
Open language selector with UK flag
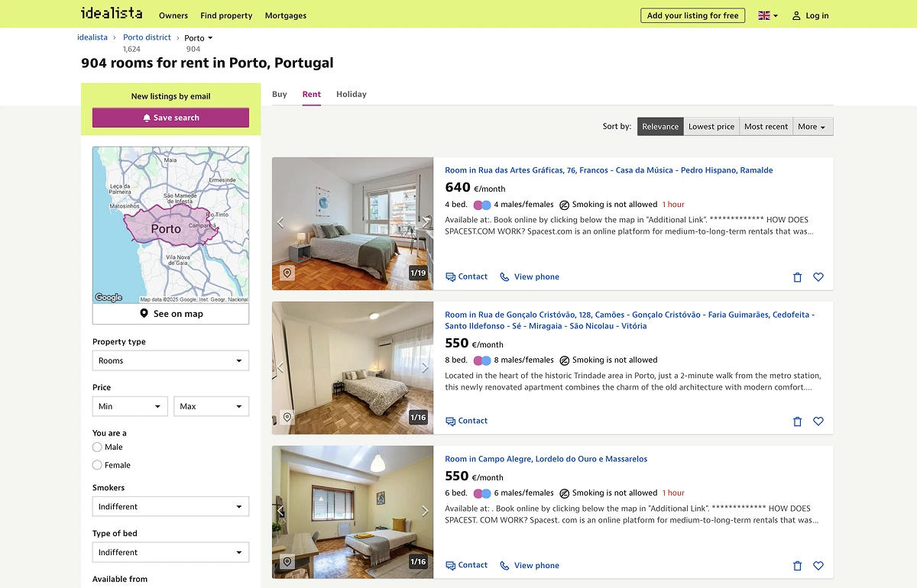pos(768,15)
